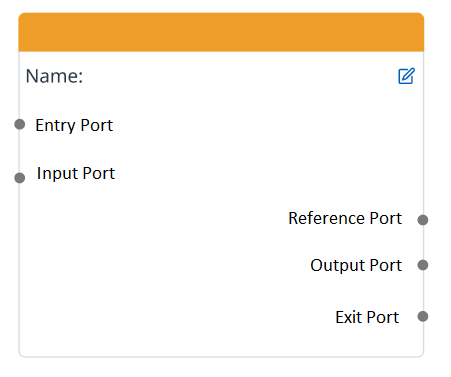451x377 pixels.
Task: Click the blue edit name pencil icon
Action: (406, 76)
